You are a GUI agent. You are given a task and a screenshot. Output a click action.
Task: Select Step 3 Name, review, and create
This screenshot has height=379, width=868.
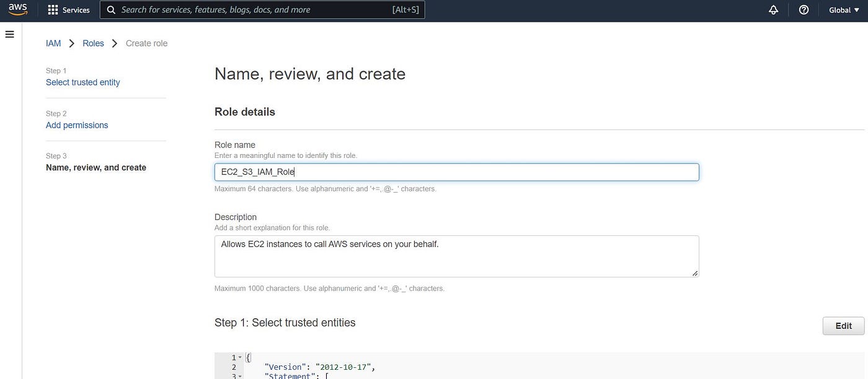(96, 167)
